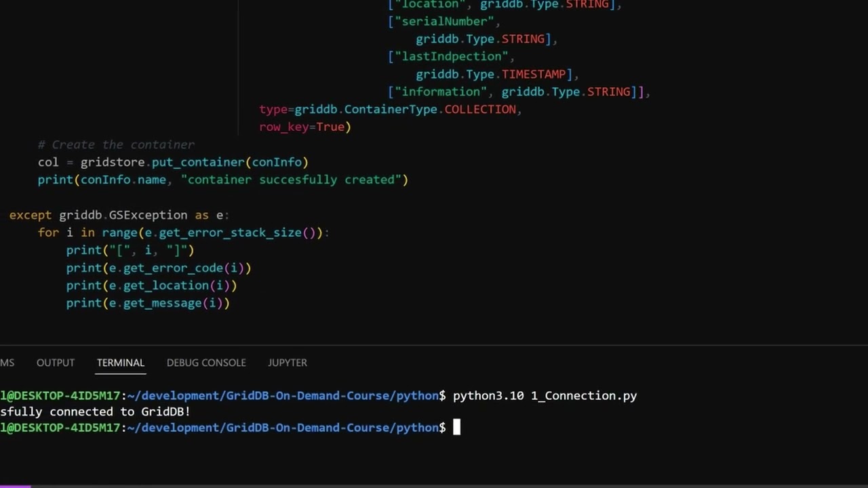The height and width of the screenshot is (488, 868).
Task: Click the '# Create the container' comment
Action: pos(116,144)
